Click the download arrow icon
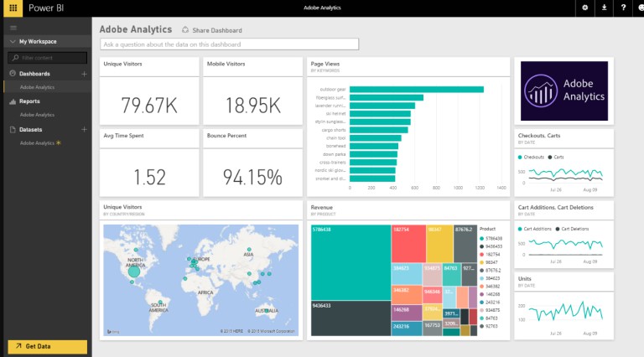644x357 pixels. tap(604, 8)
